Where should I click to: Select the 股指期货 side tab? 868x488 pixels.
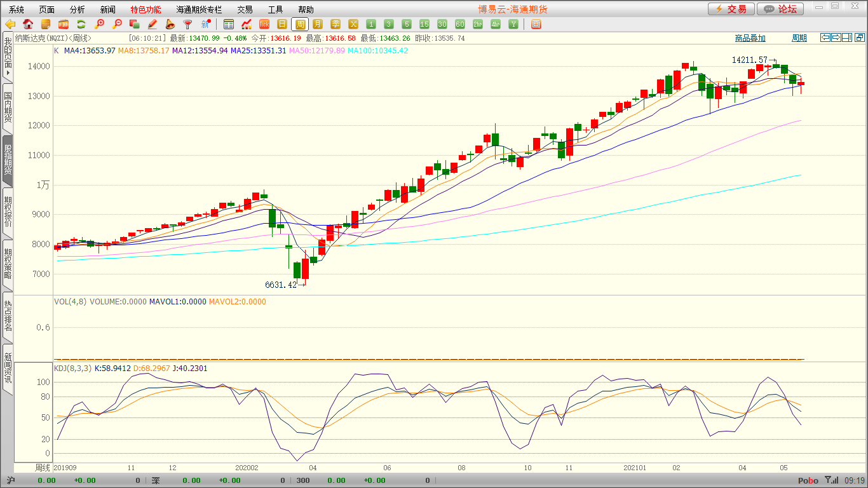8,160
